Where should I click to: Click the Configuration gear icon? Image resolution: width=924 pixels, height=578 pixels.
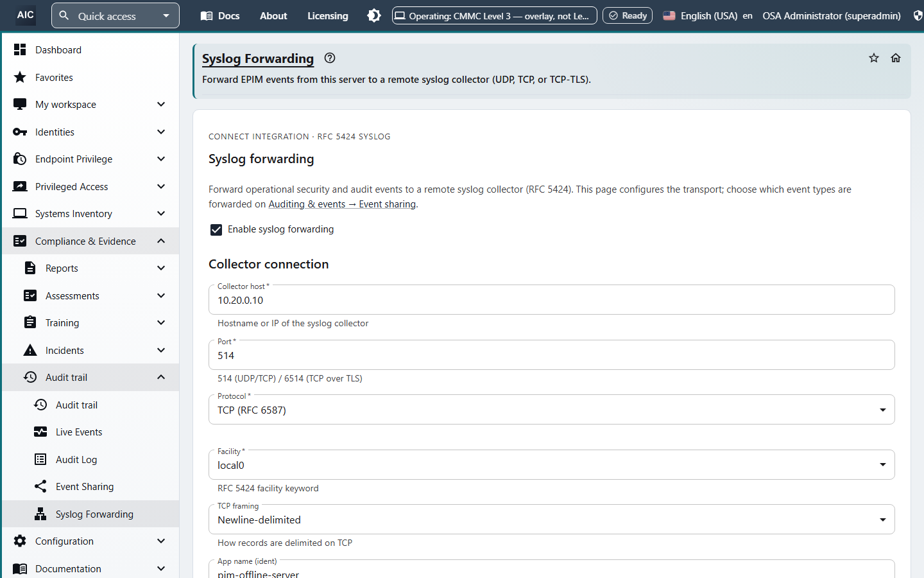(x=20, y=541)
